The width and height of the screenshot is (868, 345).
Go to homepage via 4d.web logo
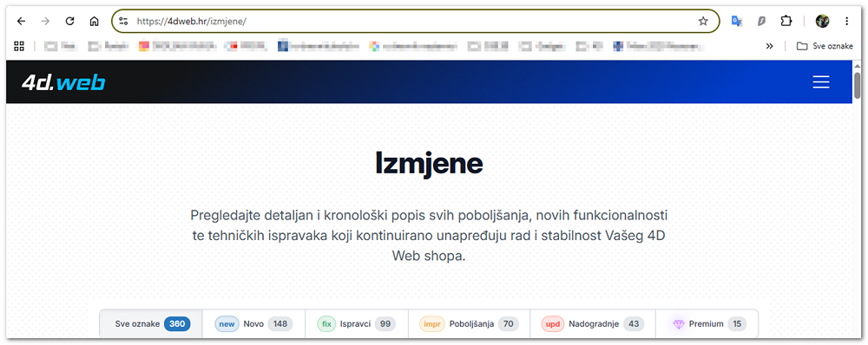[x=63, y=82]
